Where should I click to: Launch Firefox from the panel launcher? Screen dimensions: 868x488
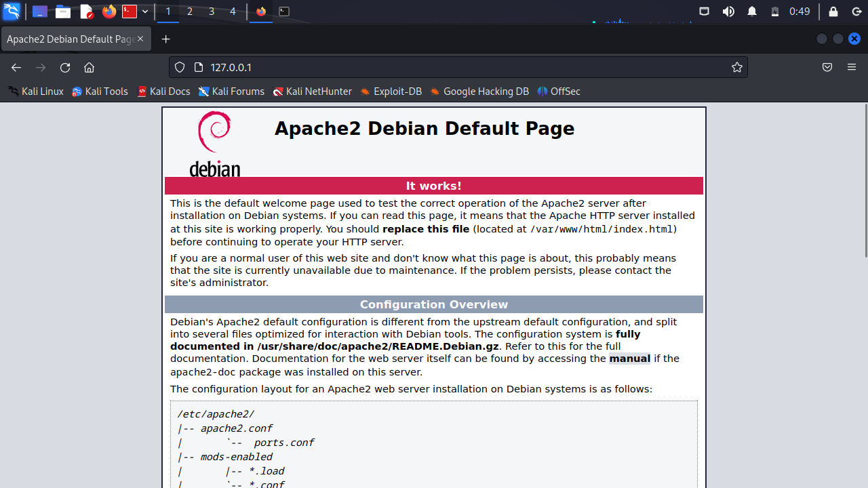(108, 12)
